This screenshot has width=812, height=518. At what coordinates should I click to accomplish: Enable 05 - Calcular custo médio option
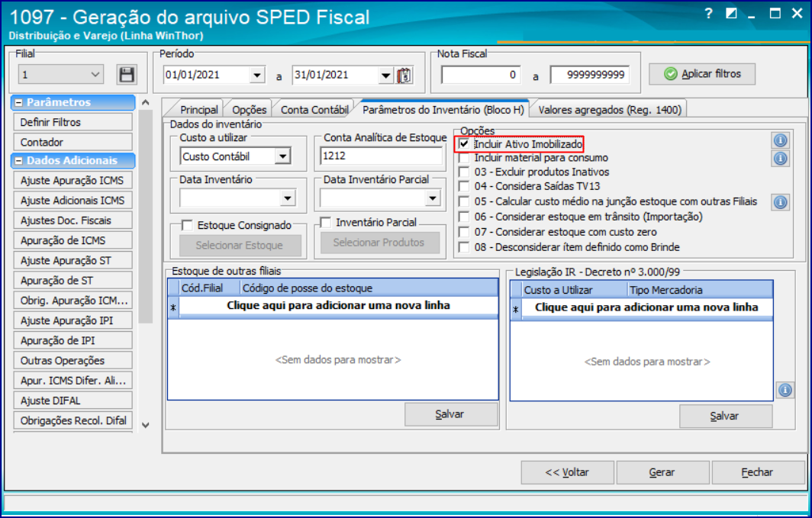[x=464, y=201]
